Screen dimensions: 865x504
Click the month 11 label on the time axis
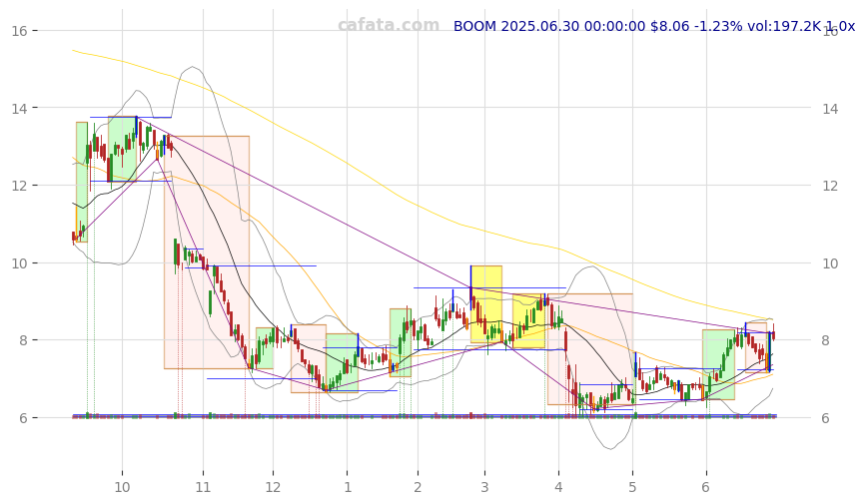[x=203, y=487]
